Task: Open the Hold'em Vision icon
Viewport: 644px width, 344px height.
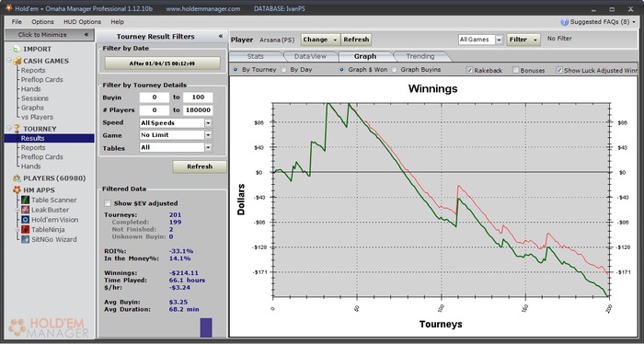Action: (x=26, y=220)
